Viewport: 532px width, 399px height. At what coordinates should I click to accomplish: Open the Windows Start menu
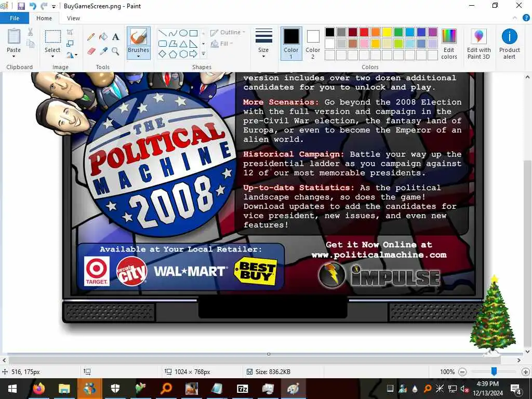click(x=12, y=389)
